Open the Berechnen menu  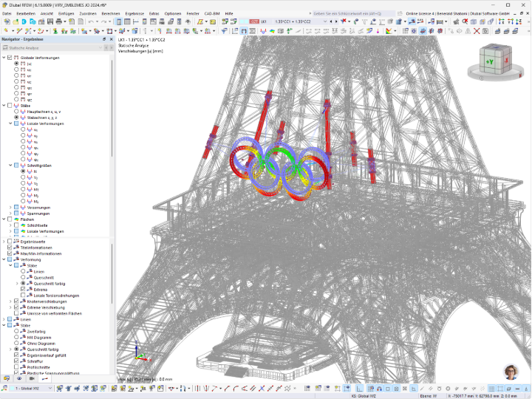111,13
